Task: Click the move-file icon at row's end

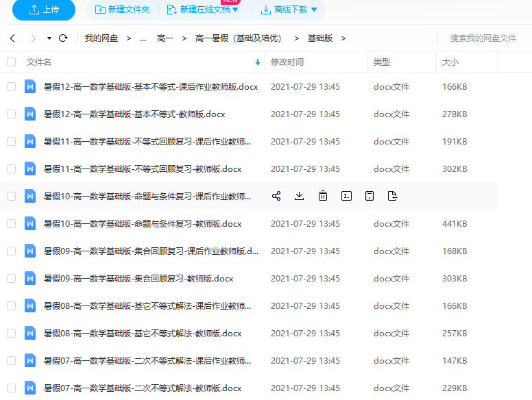Action: [392, 196]
